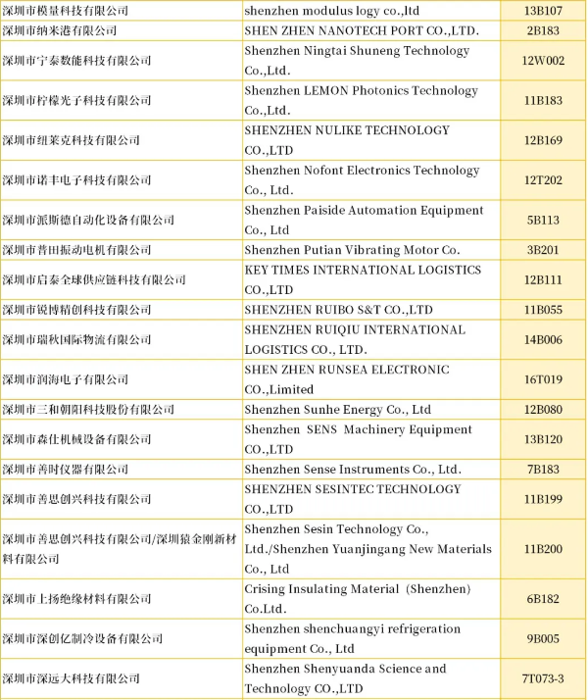Click SHEN ZHEN NANOTECH PORT CO.,LTD. text
This screenshot has width=588, height=700.
point(362,30)
